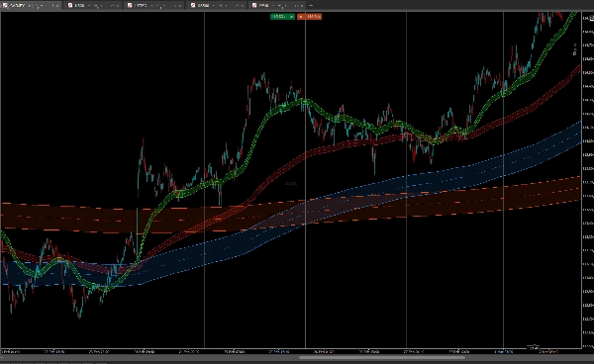The height and width of the screenshot is (364, 594).
Task: Click the date axis beneath the chart
Action: (x=290, y=351)
